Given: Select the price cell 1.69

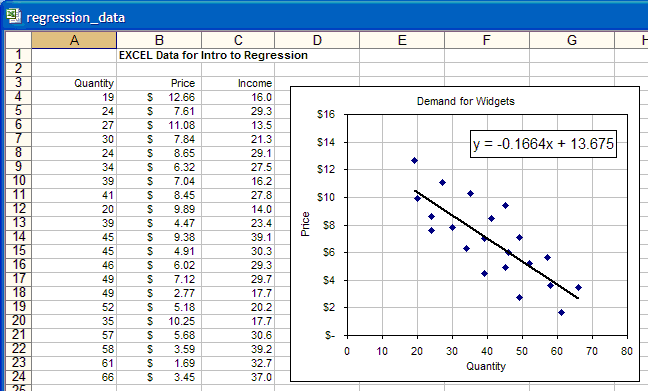Looking at the screenshot, I should pos(159,363).
